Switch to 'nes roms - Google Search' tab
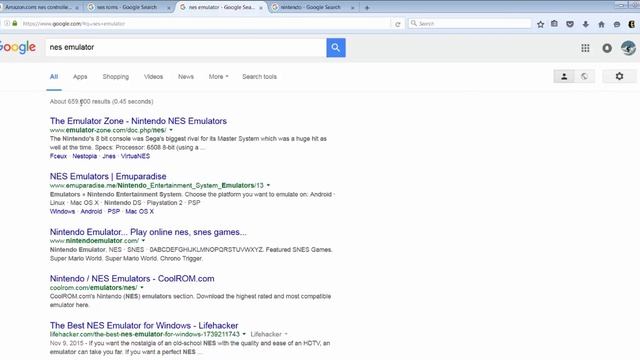 point(127,7)
